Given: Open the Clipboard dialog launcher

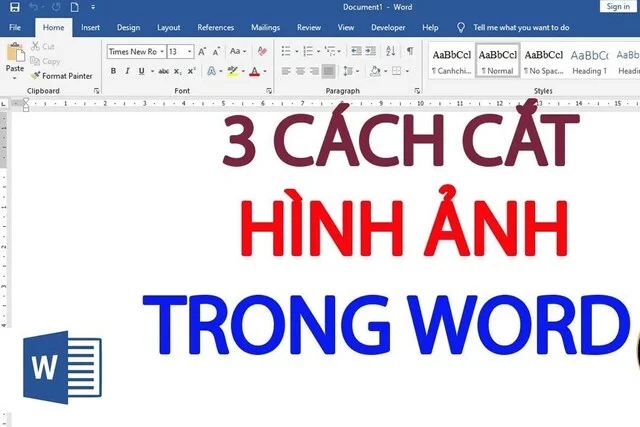Looking at the screenshot, I should tap(96, 91).
